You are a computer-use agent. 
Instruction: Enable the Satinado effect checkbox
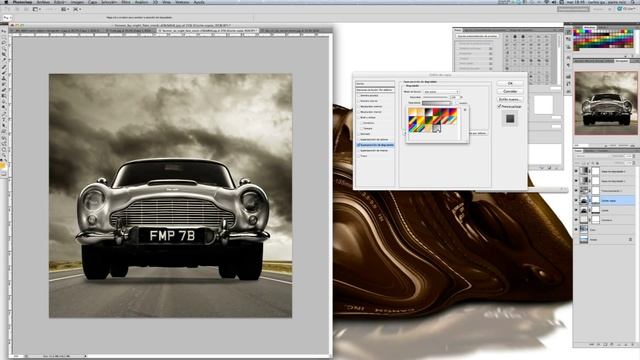click(x=358, y=134)
